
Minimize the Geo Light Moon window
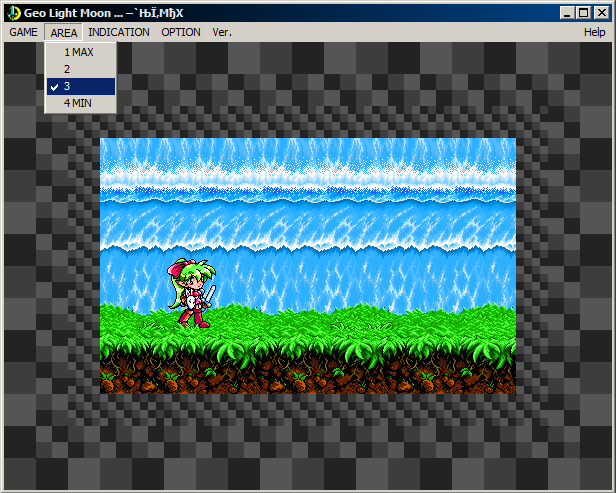click(567, 13)
